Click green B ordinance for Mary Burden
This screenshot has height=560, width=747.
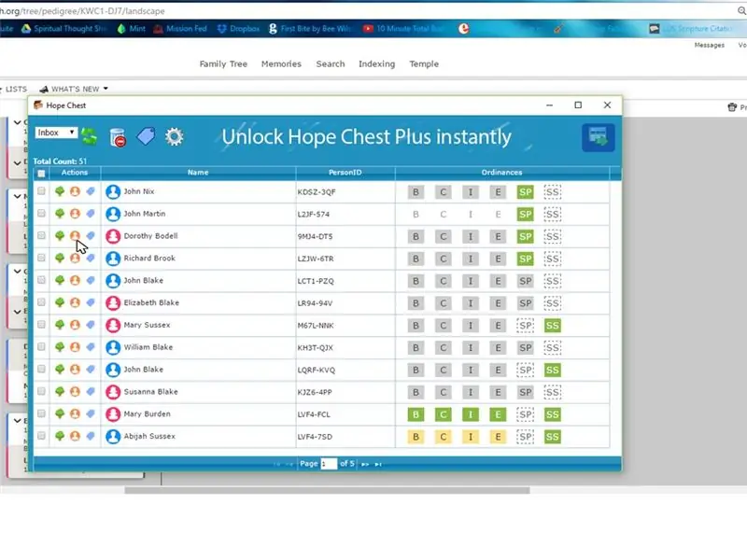click(x=416, y=414)
